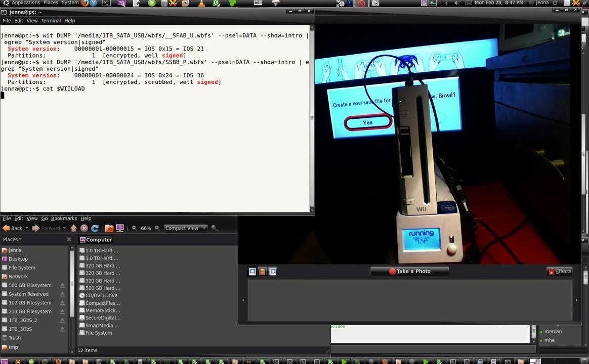
Task: Open Computer location from file manager toolbar
Action: point(120,228)
